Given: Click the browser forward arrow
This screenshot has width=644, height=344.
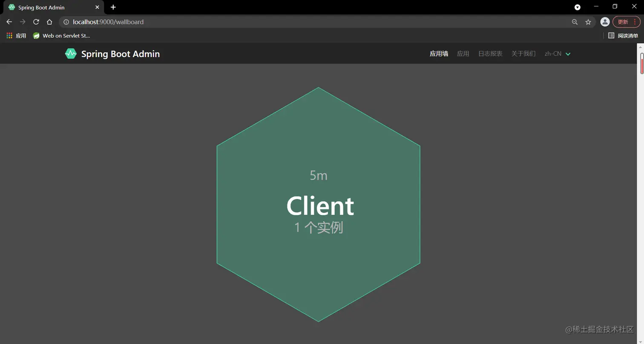Looking at the screenshot, I should (x=23, y=22).
